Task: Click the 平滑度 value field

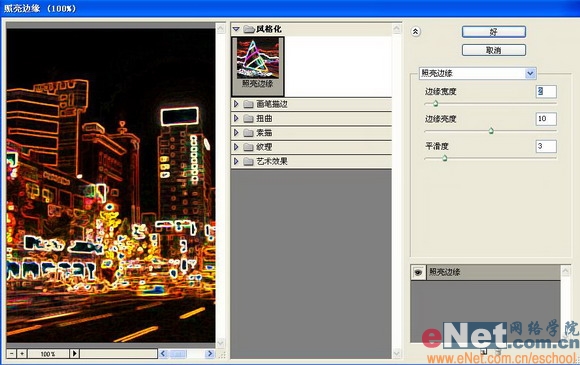Action: pyautogui.click(x=546, y=146)
